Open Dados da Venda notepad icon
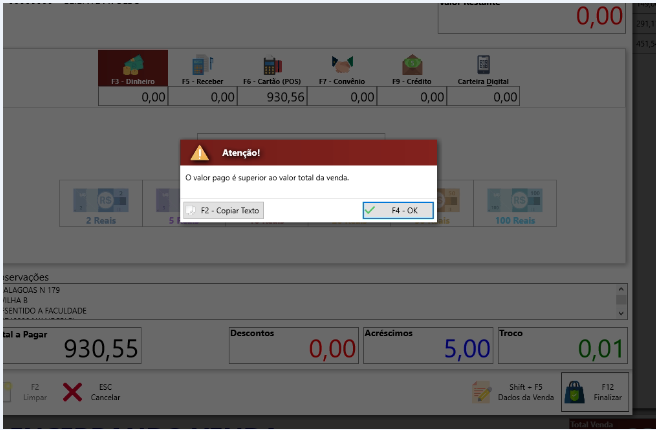Viewport: 656px width, 430px height. 481,392
